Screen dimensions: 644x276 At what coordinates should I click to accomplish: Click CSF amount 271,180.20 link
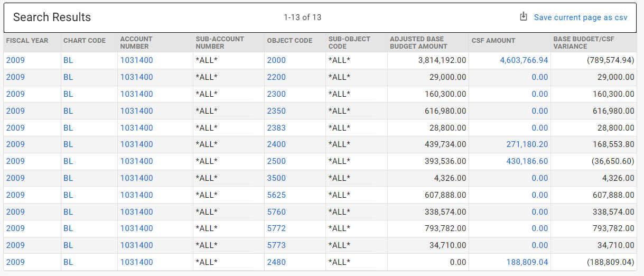527,144
